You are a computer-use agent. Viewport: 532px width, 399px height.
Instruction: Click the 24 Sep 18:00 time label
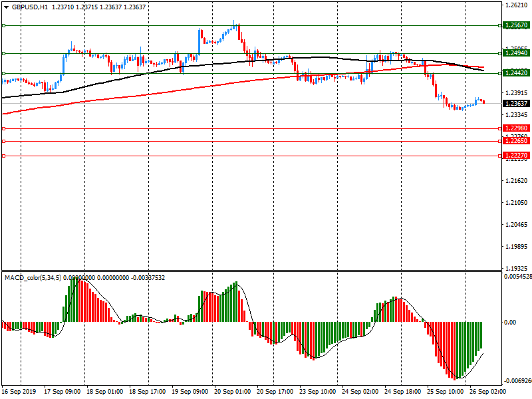403,392
